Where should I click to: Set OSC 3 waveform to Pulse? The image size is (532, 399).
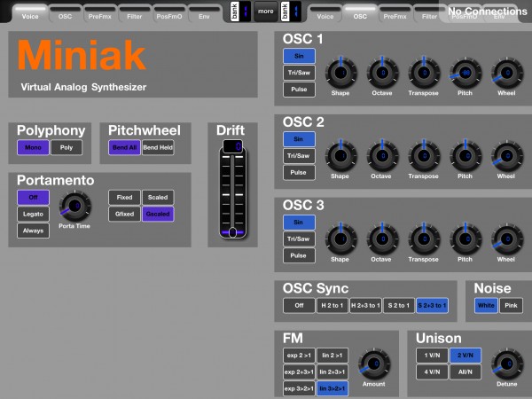coord(299,255)
